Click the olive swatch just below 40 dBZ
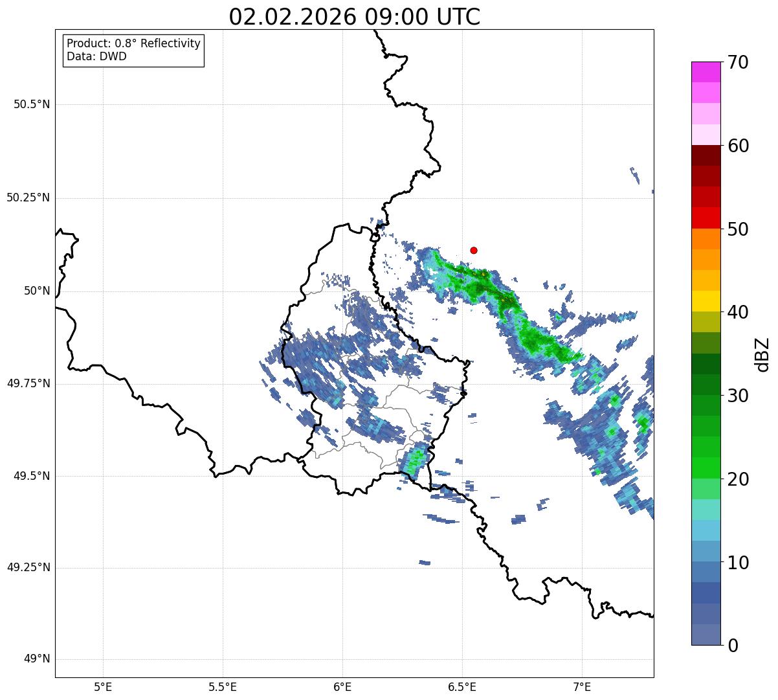The height and width of the screenshot is (700, 778). (706, 322)
